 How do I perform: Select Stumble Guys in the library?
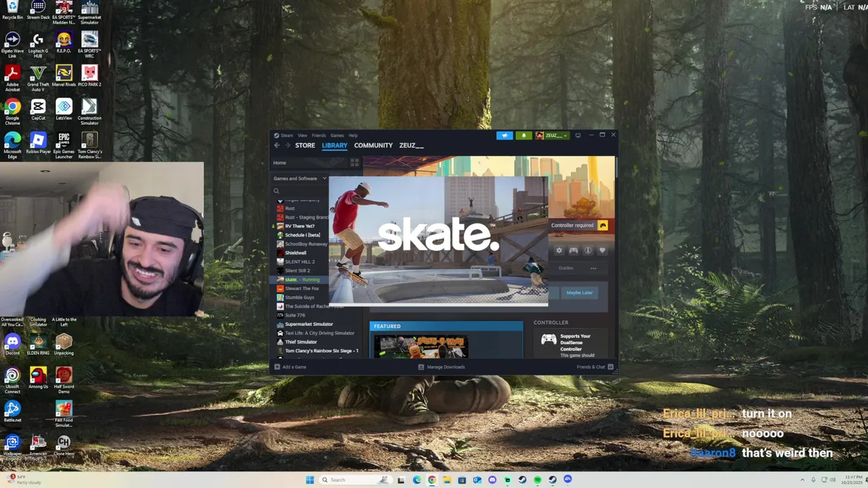(x=296, y=298)
